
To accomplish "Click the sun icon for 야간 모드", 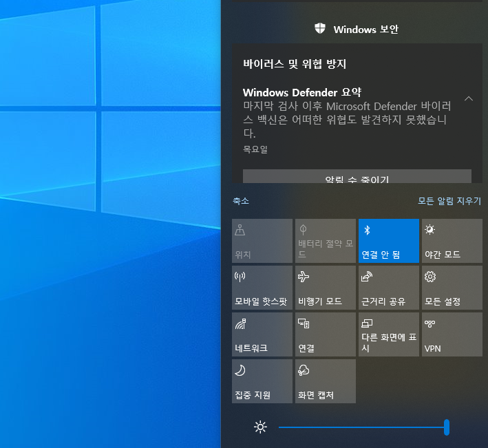I will pos(430,230).
